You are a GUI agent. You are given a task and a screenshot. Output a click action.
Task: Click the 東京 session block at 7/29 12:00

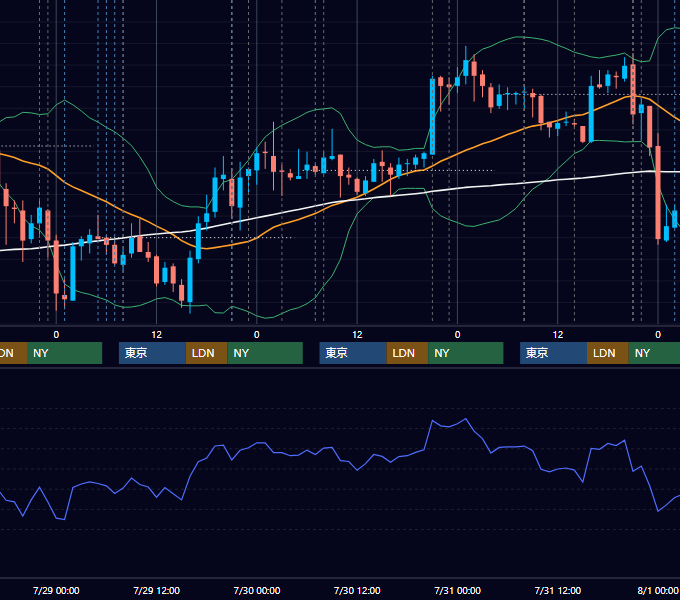click(x=152, y=353)
